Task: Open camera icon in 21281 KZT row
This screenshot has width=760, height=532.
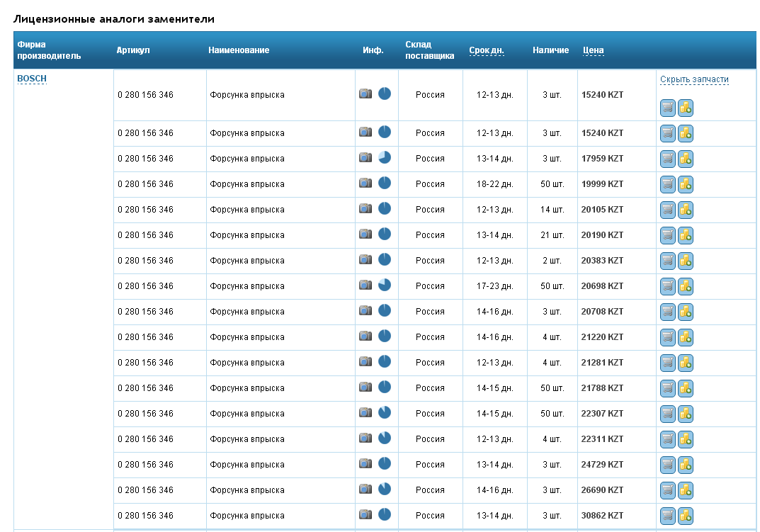Action: tap(365, 361)
